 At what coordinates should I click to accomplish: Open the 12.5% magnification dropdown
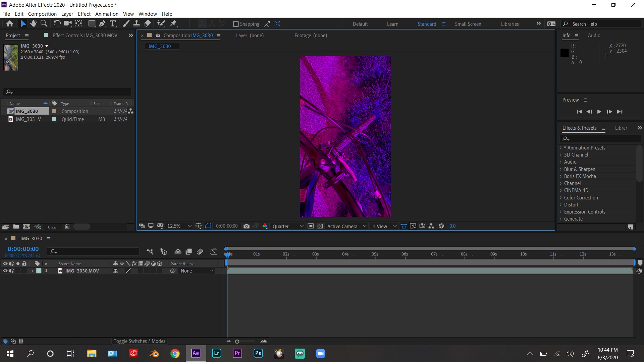(x=179, y=226)
